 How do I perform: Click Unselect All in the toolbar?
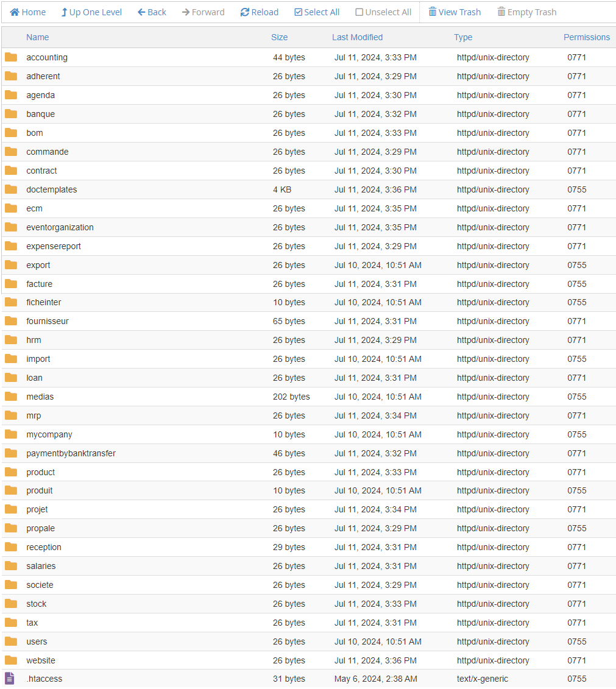pyautogui.click(x=383, y=12)
